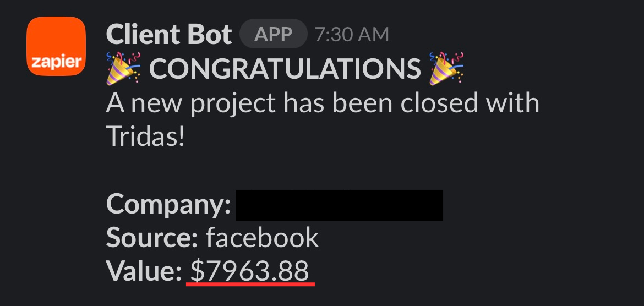Viewport: 644px width, 306px height.
Task: Click the "facebook" source value
Action: tap(263, 237)
